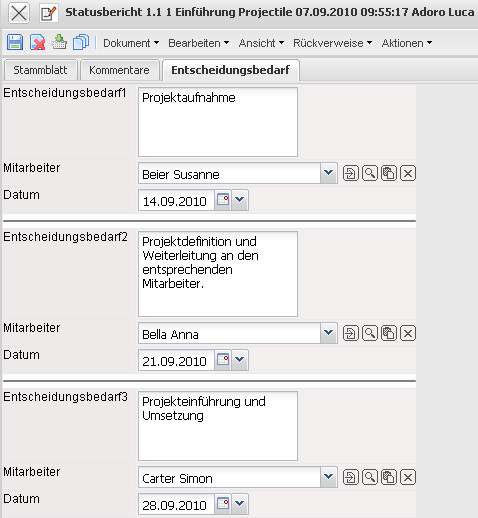478x518 pixels.
Task: Click the paste icon next to Bella Anna
Action: (389, 333)
